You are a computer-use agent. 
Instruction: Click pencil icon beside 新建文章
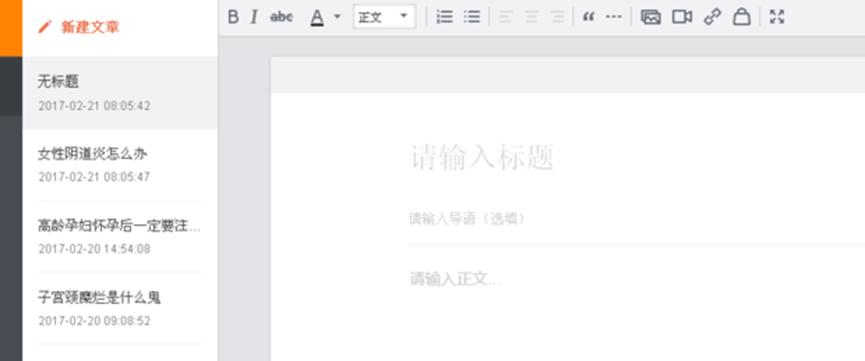pyautogui.click(x=45, y=26)
